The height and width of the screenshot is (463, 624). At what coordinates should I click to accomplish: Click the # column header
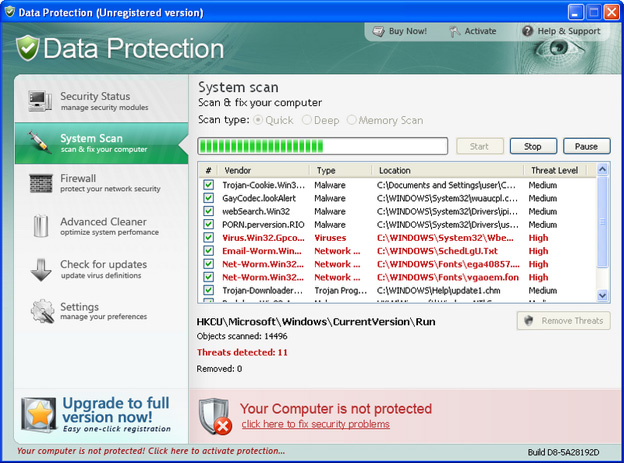point(208,170)
